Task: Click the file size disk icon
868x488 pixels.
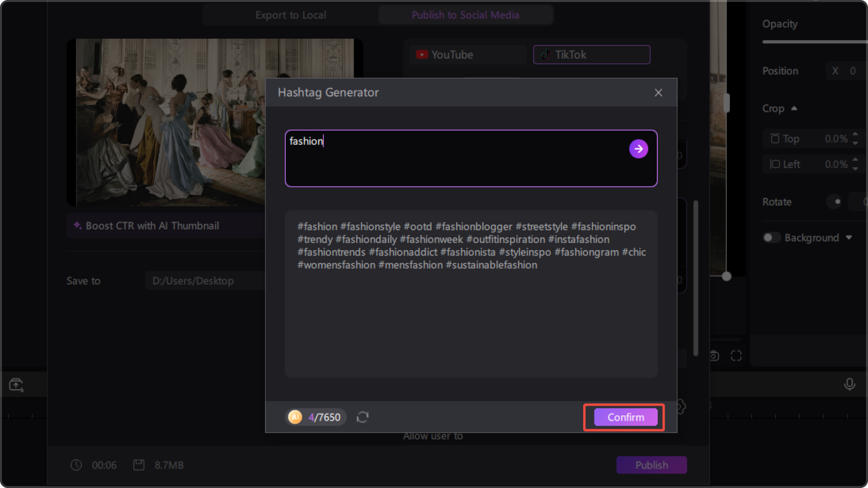Action: [139, 465]
